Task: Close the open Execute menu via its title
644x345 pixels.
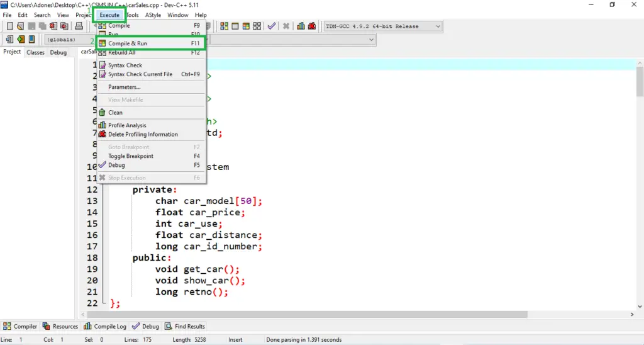Action: pos(109,15)
